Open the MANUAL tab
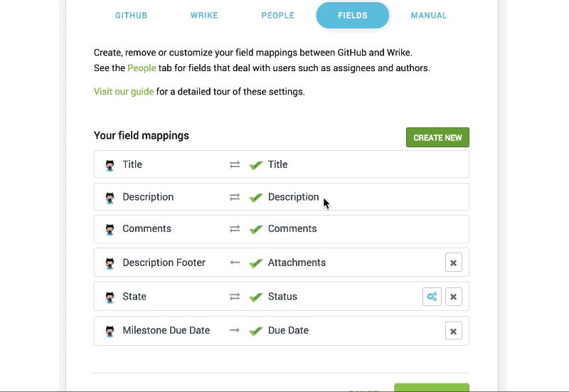 [x=429, y=15]
